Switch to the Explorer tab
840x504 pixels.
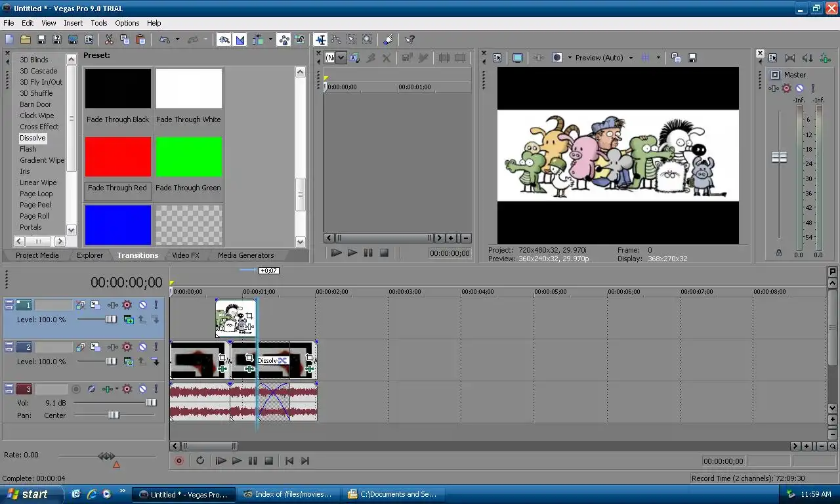(90, 255)
